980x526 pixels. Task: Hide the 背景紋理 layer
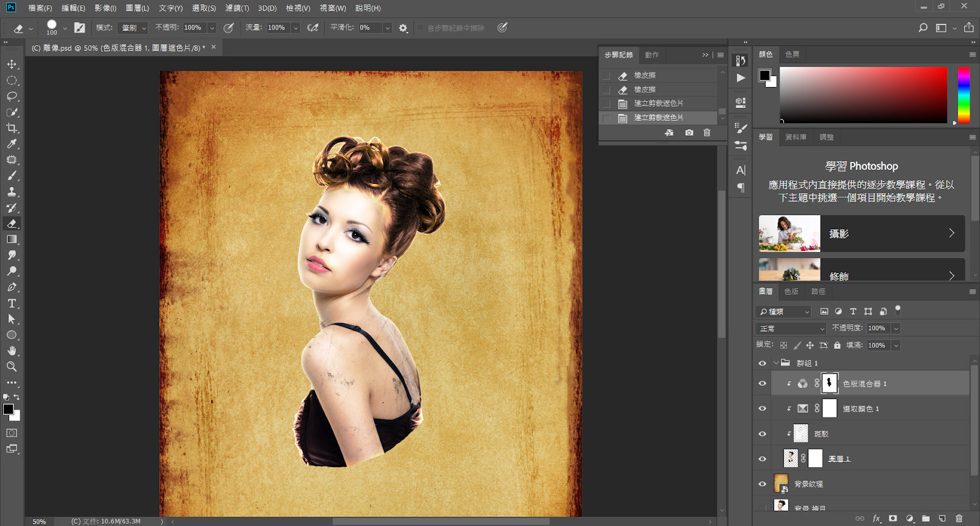(x=763, y=484)
